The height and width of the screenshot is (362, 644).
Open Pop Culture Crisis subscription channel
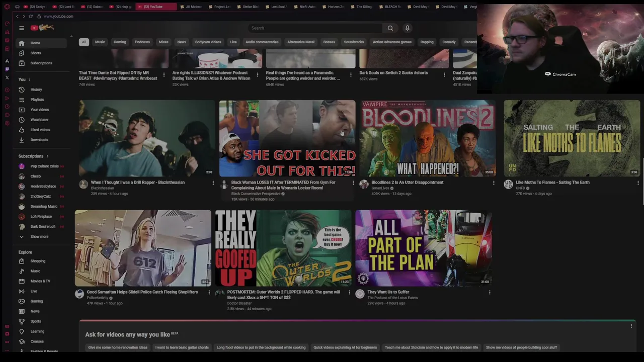pyautogui.click(x=41, y=166)
